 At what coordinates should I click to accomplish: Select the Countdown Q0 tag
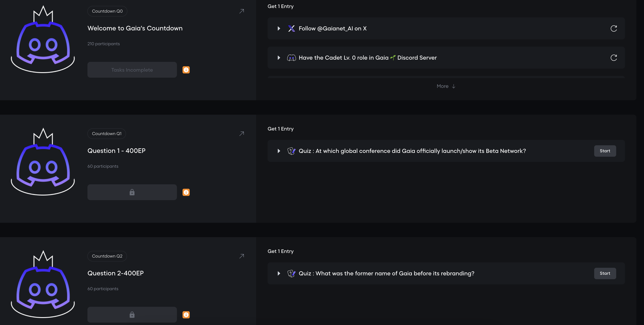coord(107,11)
